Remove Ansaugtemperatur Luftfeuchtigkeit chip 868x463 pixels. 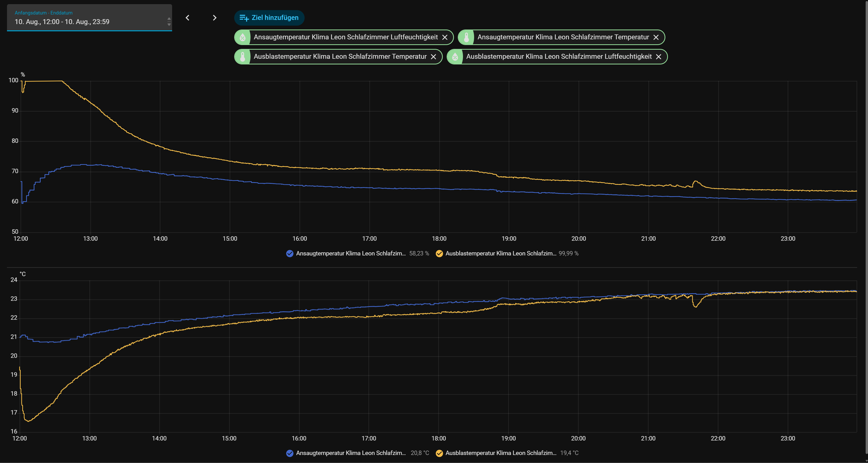tap(445, 37)
